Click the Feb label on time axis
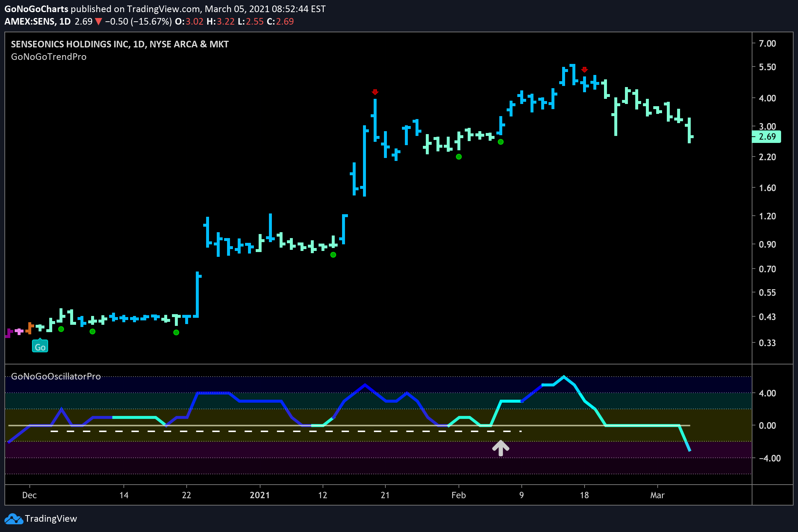This screenshot has height=532, width=798. 459,495
